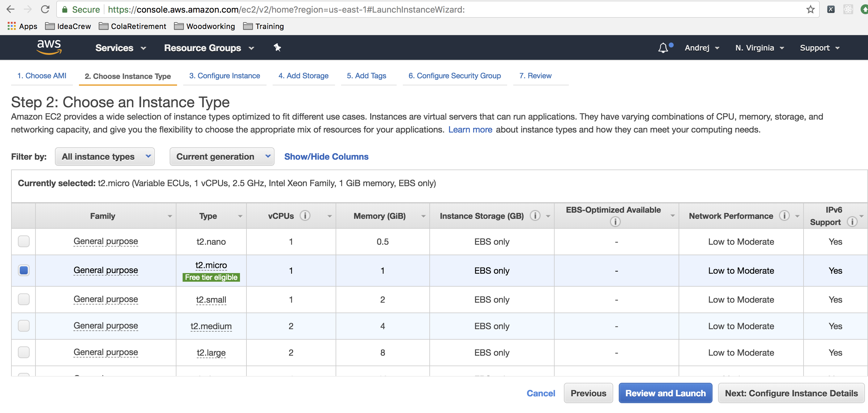
Task: Click the browser forward arrow
Action: [28, 9]
